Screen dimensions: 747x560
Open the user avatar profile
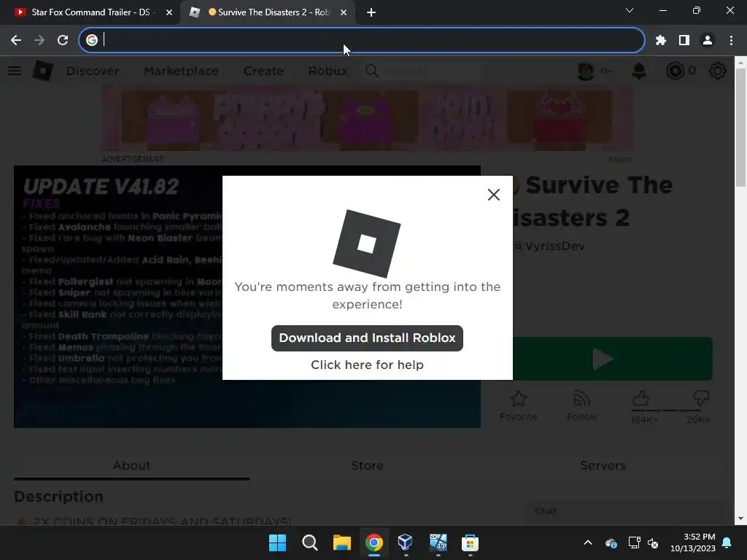[x=586, y=71]
